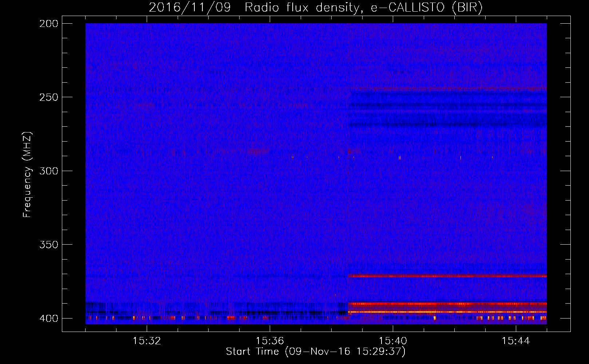This screenshot has width=589, height=364.
Task: Click the 300 frequency tick label
Action: tap(48, 171)
